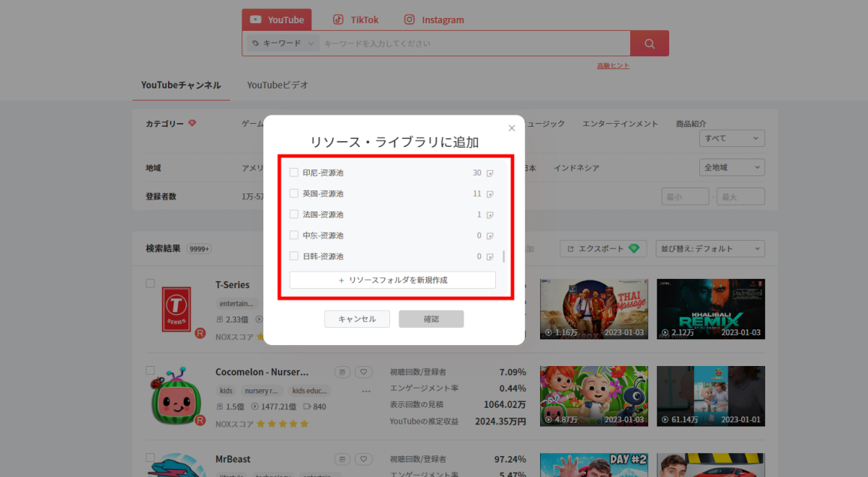Click the T-Series channel logo
The image size is (868, 477).
(176, 309)
